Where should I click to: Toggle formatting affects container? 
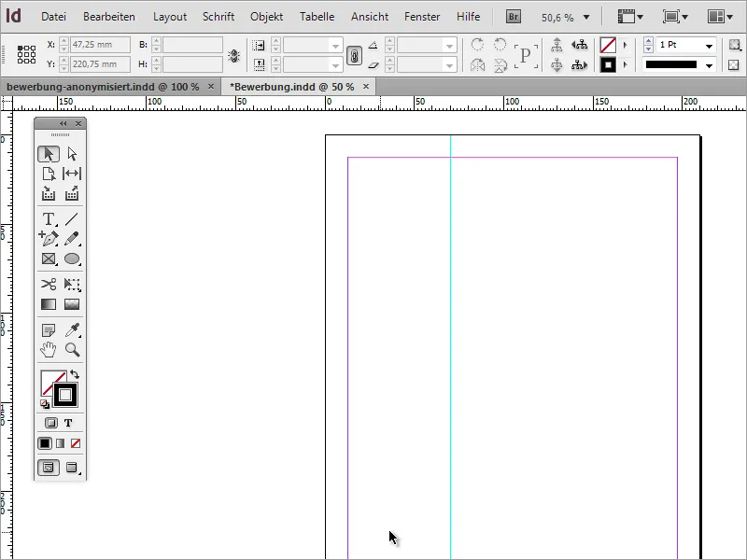click(x=51, y=423)
